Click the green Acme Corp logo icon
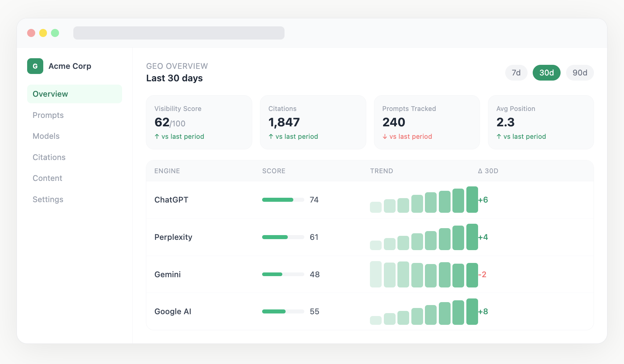 pyautogui.click(x=35, y=66)
